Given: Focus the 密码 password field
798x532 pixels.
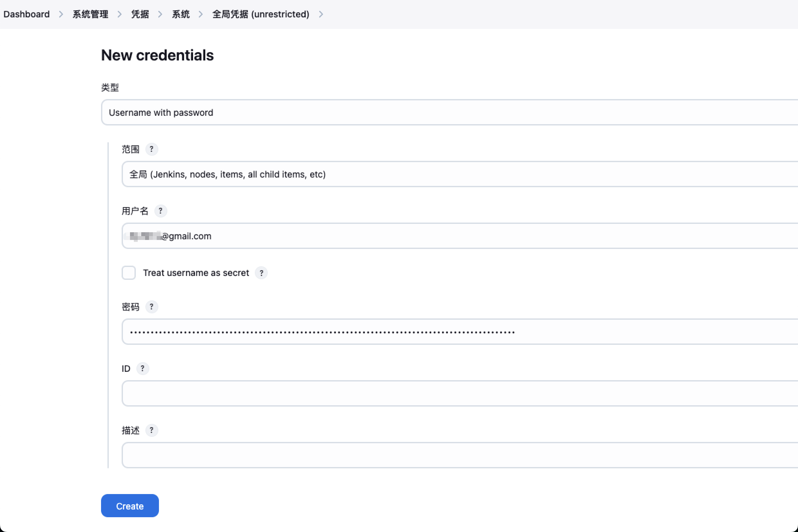Looking at the screenshot, I should coord(459,332).
